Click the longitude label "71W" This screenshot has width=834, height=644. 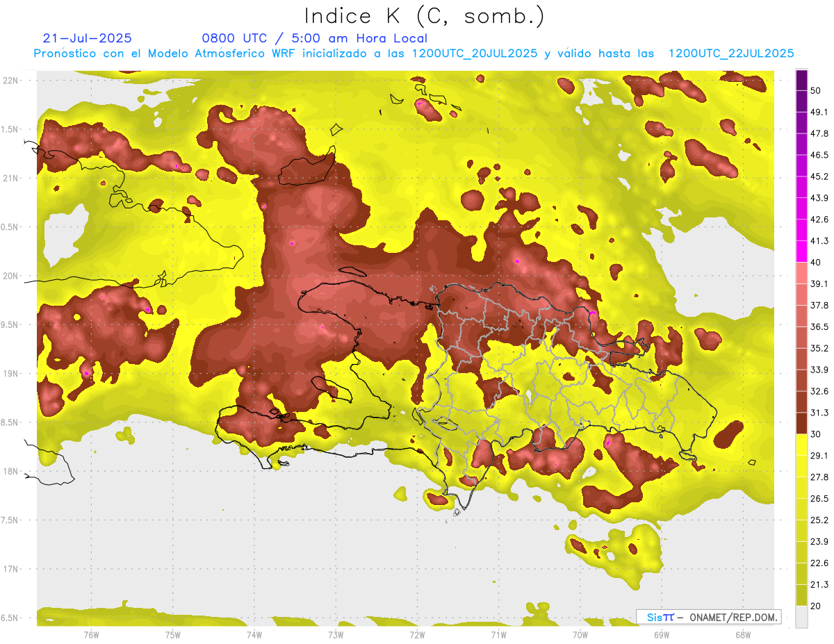[x=498, y=635]
